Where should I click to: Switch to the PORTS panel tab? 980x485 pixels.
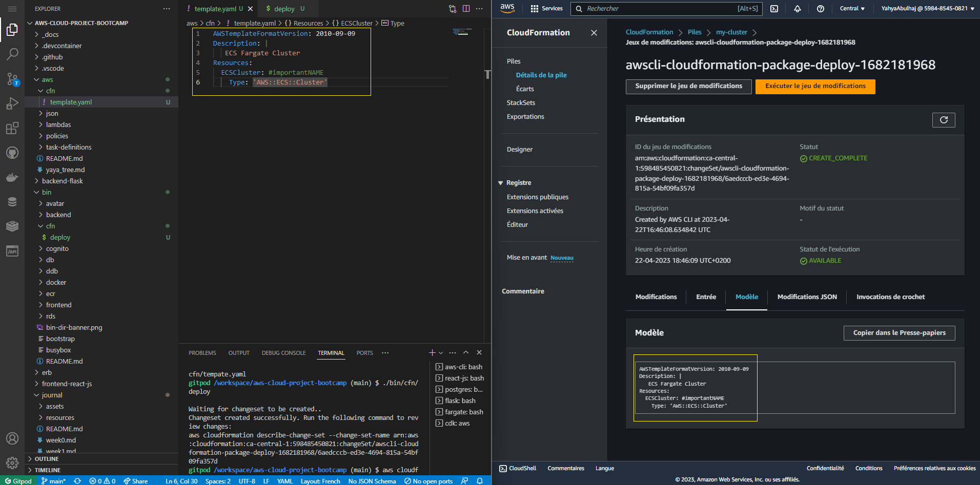365,353
